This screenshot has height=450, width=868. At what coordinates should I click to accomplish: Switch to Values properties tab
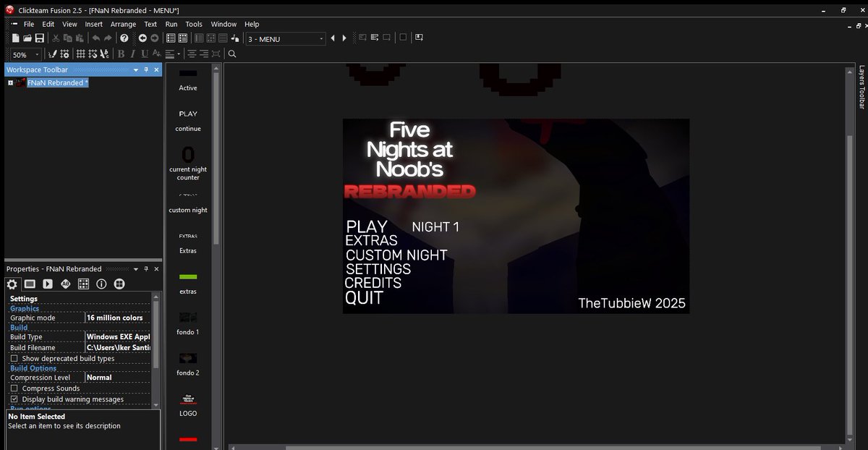(x=66, y=284)
